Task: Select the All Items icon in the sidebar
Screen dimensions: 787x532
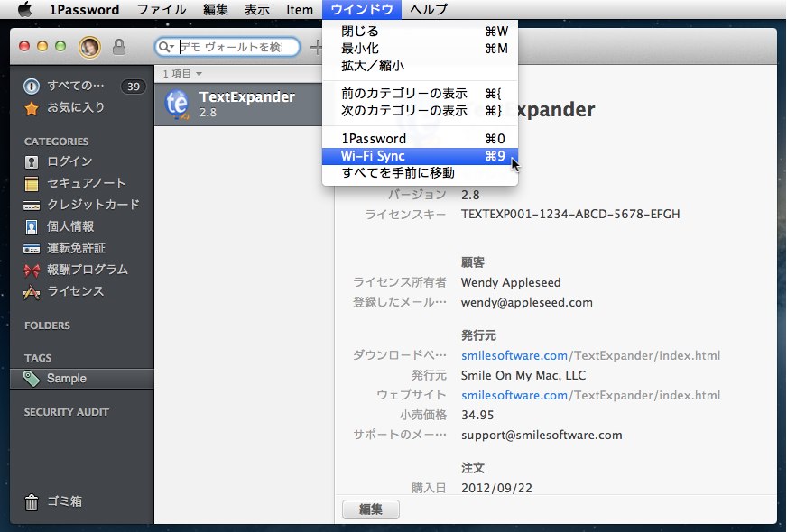Action: click(x=31, y=87)
